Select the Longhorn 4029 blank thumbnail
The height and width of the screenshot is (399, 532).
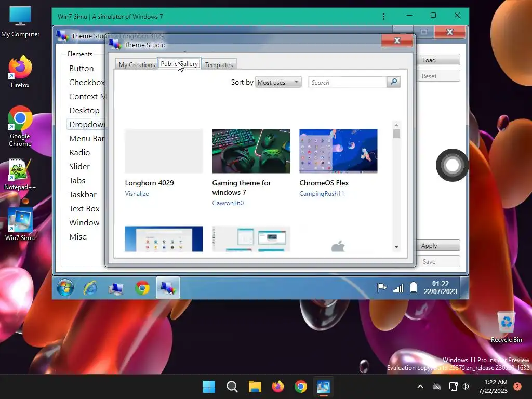(x=164, y=151)
